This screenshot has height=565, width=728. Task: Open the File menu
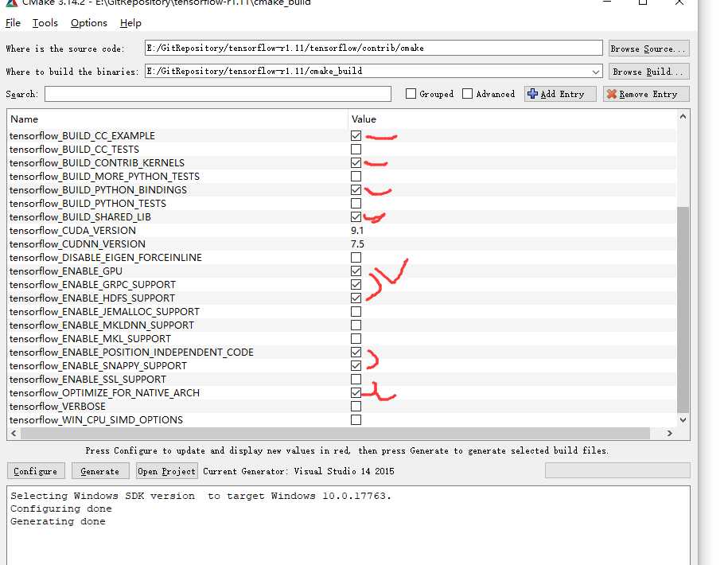(x=13, y=23)
